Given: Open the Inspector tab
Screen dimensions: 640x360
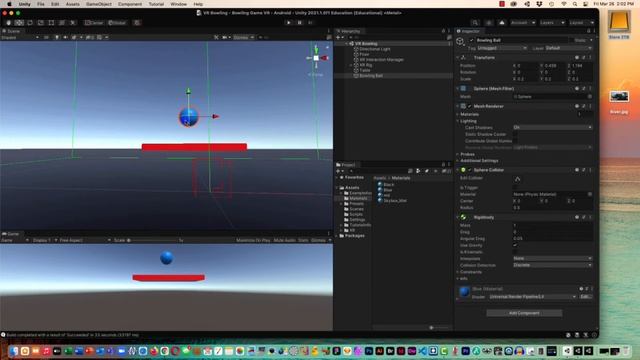Looking at the screenshot, I should [469, 31].
